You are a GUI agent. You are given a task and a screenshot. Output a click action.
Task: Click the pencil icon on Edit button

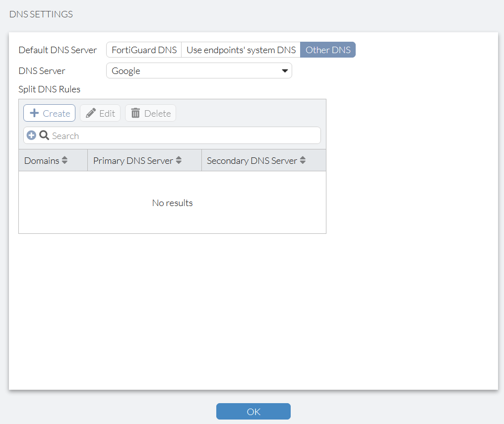pos(91,113)
